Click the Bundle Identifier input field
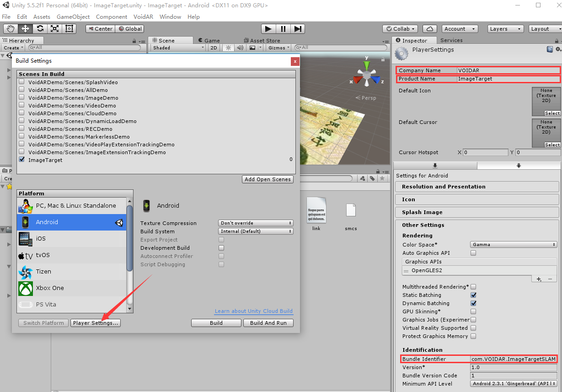The width and height of the screenshot is (562, 392). pos(514,359)
